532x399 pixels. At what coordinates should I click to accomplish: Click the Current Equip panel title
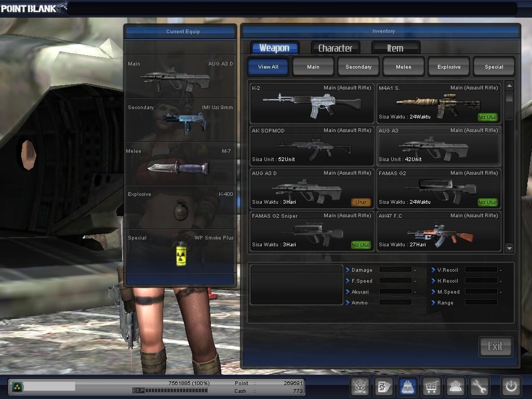pyautogui.click(x=183, y=31)
